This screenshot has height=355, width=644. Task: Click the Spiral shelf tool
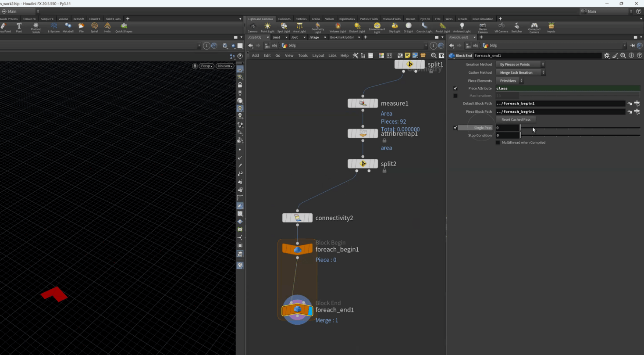click(x=94, y=27)
